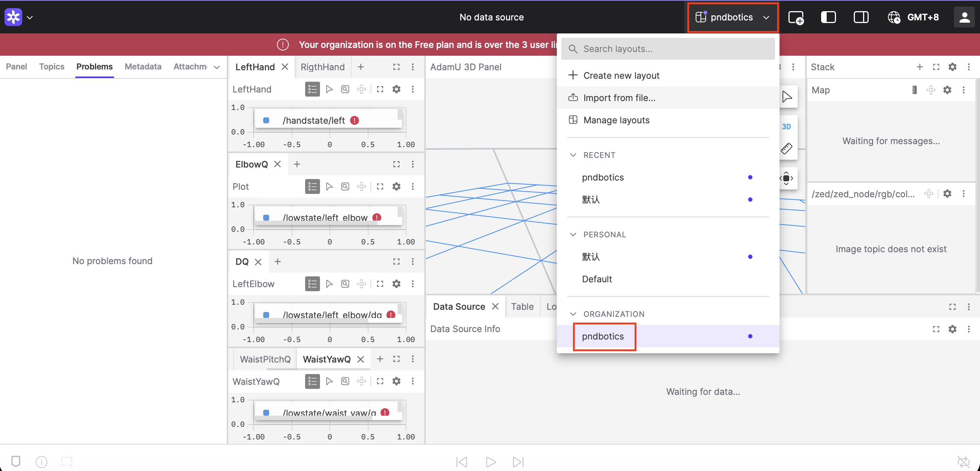The width and height of the screenshot is (980, 471).
Task: Add a tab next to DQ
Action: [x=278, y=262]
